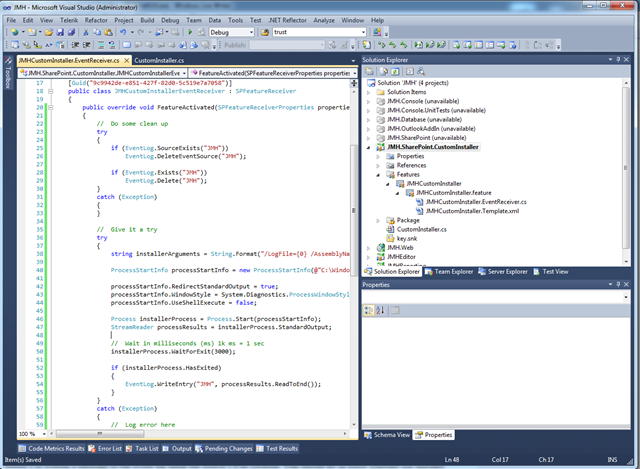
Task: Select JMHCustomInstaller.Template.xml in Solution Explorer
Action: pos(473,210)
